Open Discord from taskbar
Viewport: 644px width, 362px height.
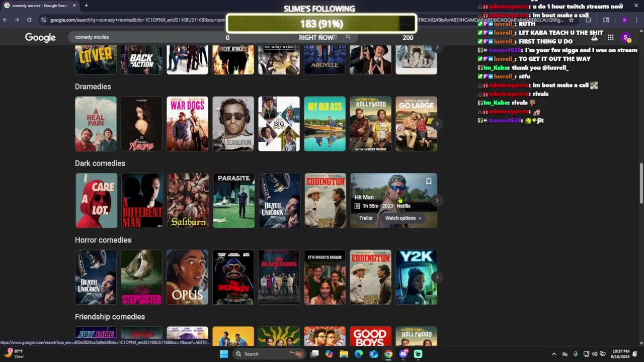(x=403, y=354)
